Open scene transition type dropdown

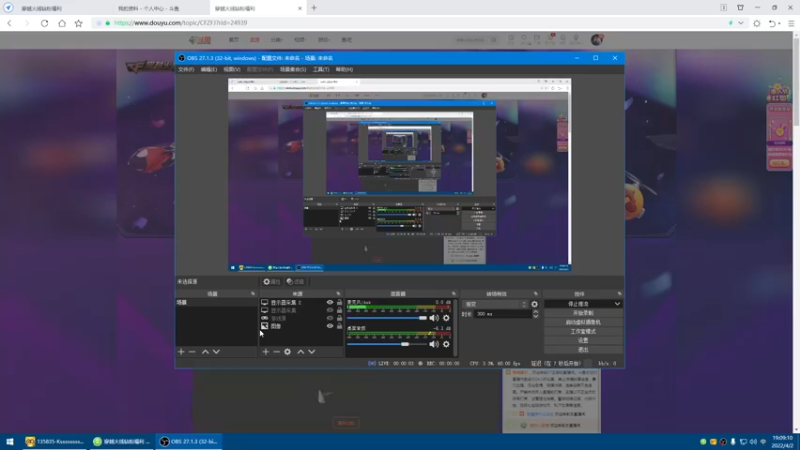click(x=495, y=304)
